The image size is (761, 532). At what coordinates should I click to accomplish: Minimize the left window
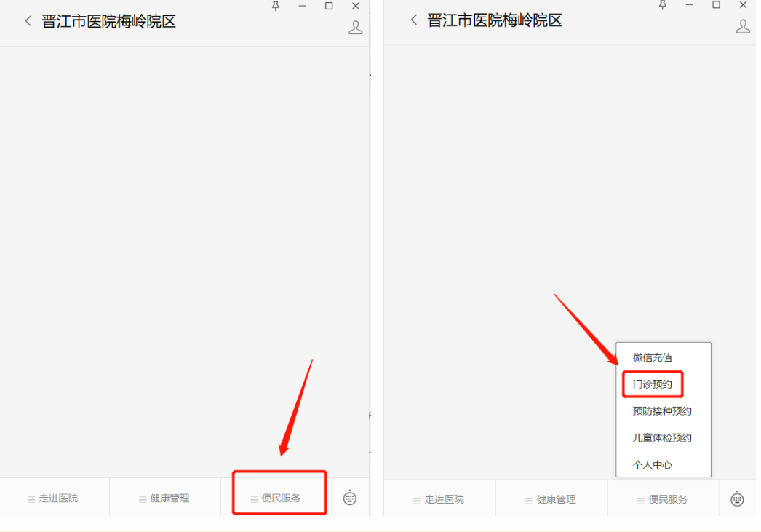[303, 6]
